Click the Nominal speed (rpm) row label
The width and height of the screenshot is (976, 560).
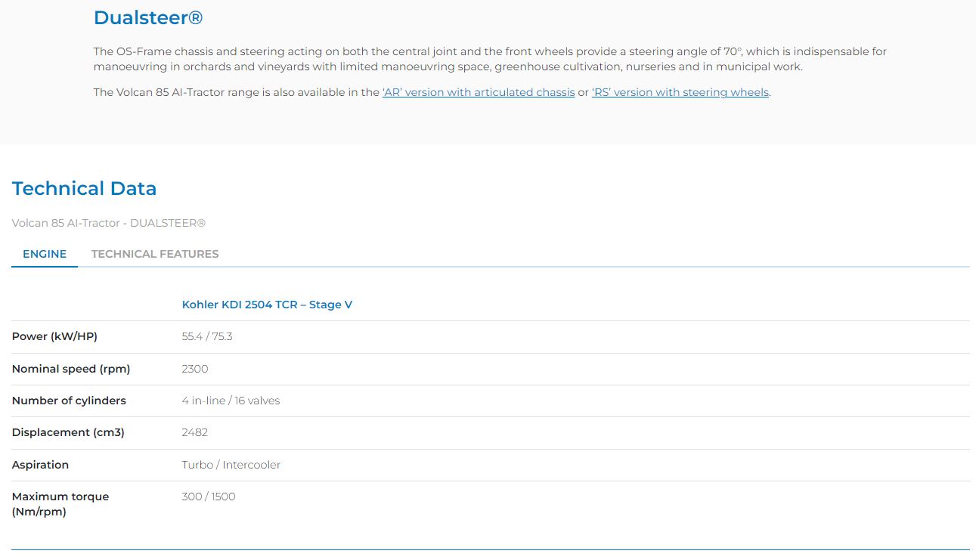click(71, 369)
